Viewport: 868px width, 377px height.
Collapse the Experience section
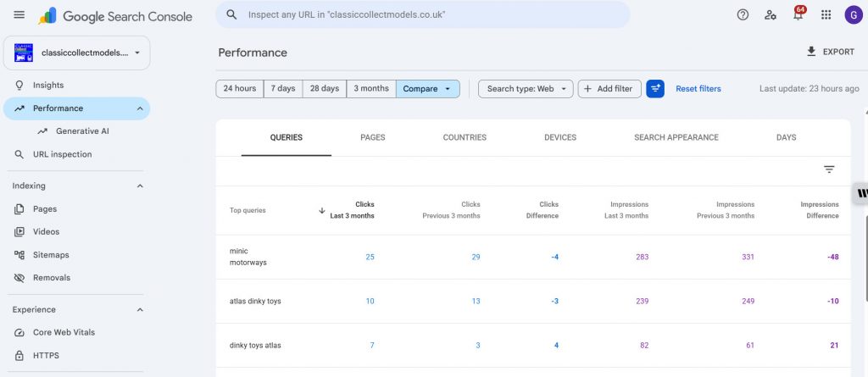click(140, 310)
